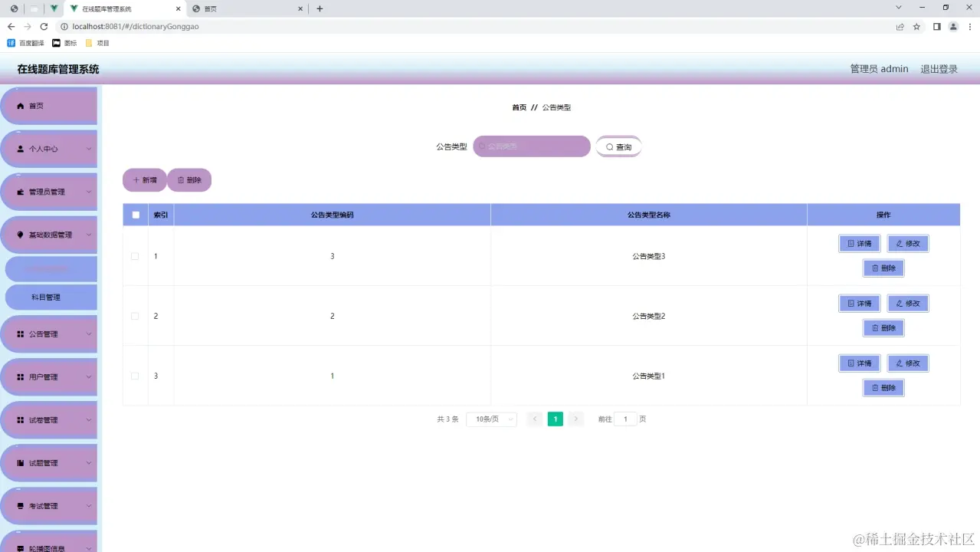This screenshot has width=980, height=552.
Task: Click the 试卷管理 grid icon
Action: coord(21,420)
